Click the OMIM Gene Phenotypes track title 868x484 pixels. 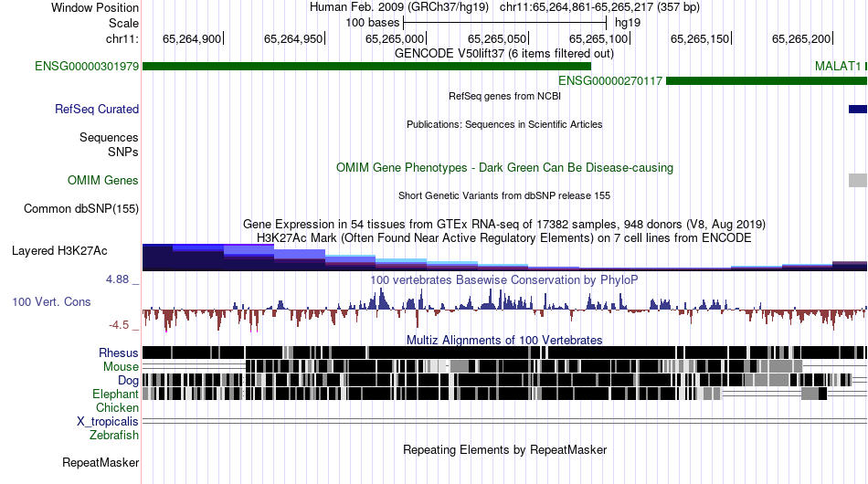coord(505,168)
